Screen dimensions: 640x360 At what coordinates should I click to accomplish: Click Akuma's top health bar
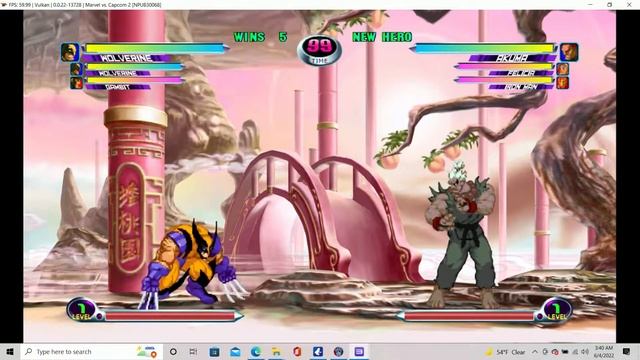[x=483, y=48]
